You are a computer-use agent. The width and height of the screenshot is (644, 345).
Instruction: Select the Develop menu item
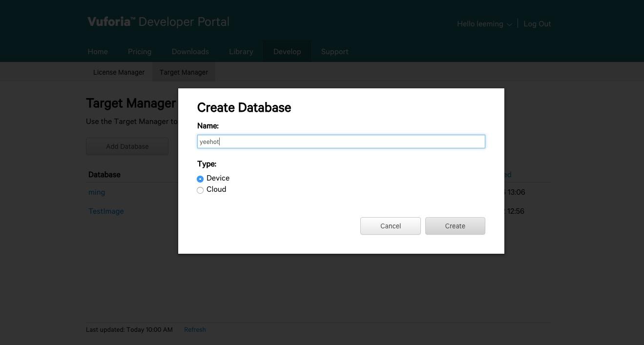287,51
